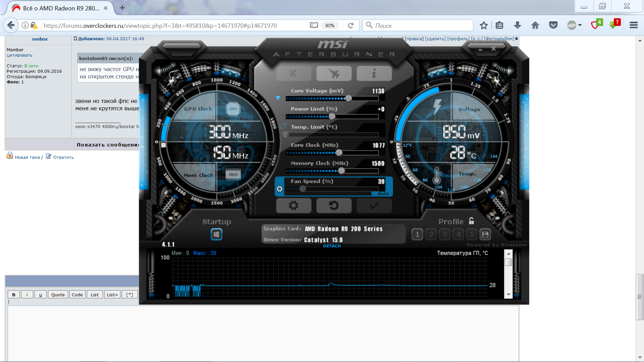The image size is (644, 362).
Task: Open Firefox hamburger menu
Action: tap(634, 25)
